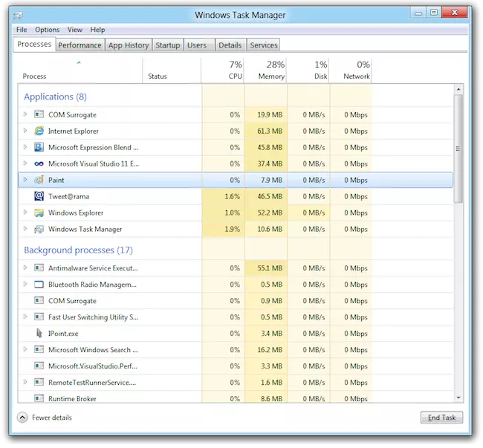Click the Bluetooth Radio Management icon

click(39, 285)
